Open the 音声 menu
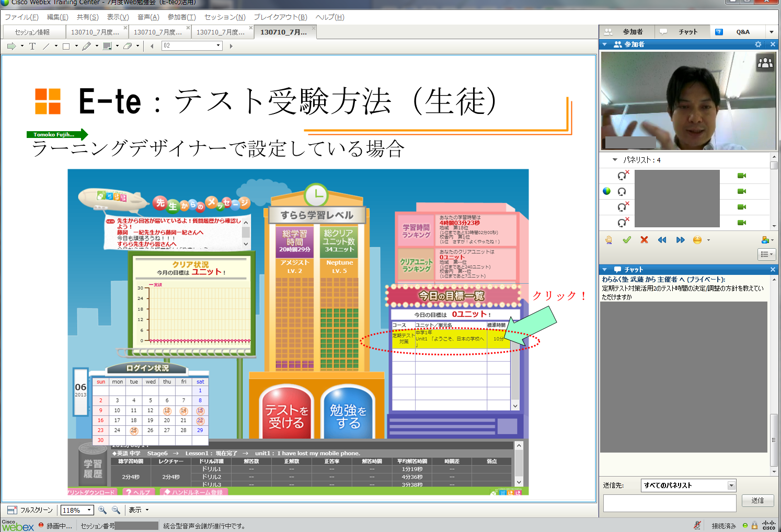The width and height of the screenshot is (781, 532). point(148,17)
